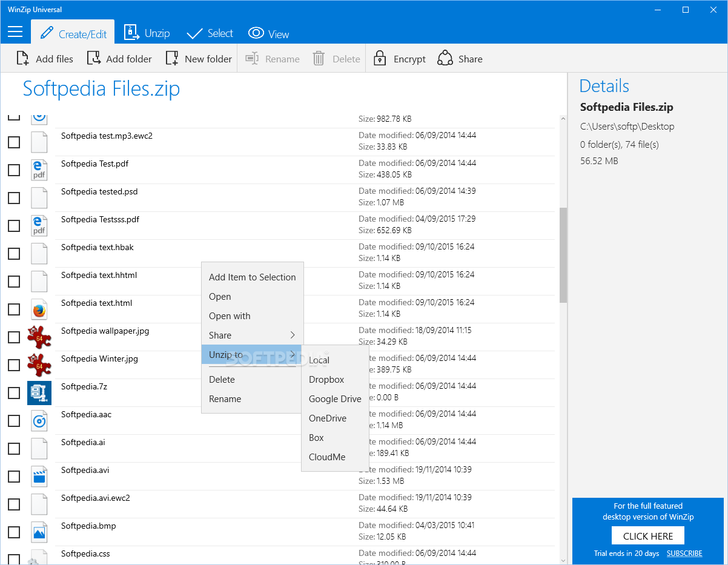The height and width of the screenshot is (565, 728).
Task: Click the Share icon in toolbar
Action: point(445,58)
